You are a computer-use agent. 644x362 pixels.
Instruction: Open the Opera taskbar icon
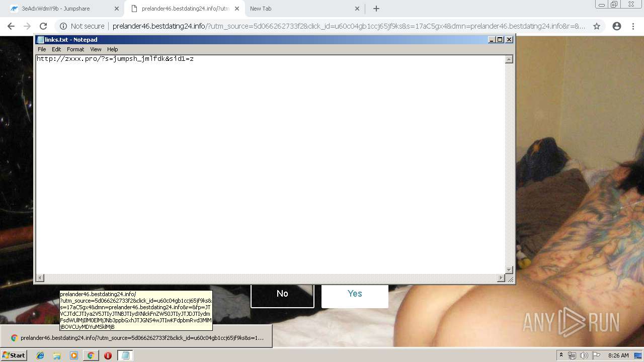tap(108, 355)
